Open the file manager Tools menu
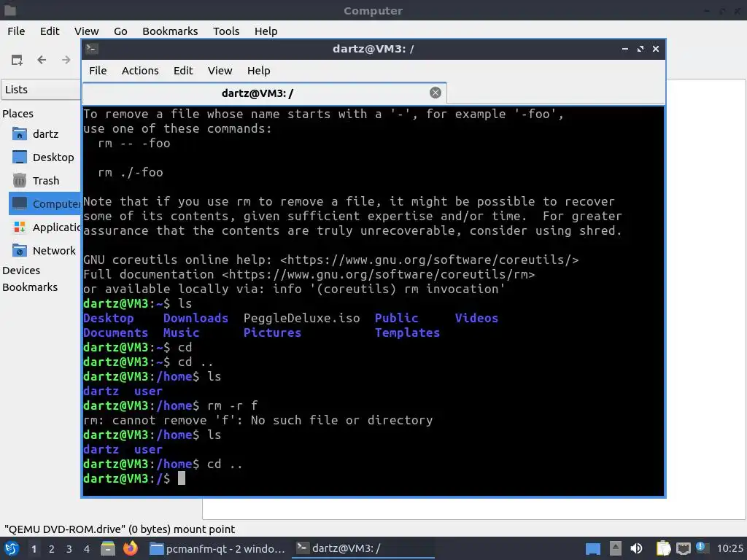747x560 pixels. pyautogui.click(x=226, y=31)
